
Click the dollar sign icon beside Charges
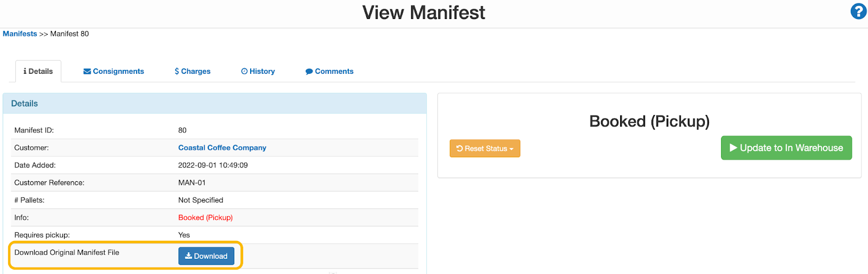pyautogui.click(x=177, y=72)
